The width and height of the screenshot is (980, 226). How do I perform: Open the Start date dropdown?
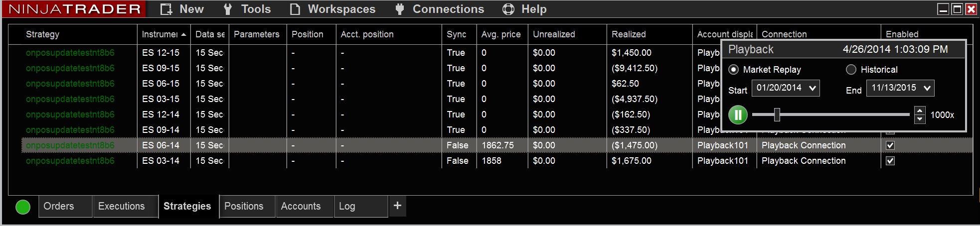click(813, 88)
